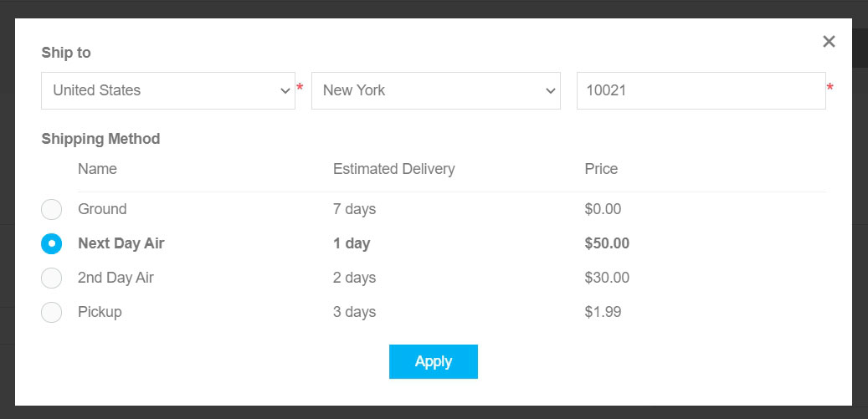Click the $50.00 price entry
This screenshot has height=419, width=868.
607,243
